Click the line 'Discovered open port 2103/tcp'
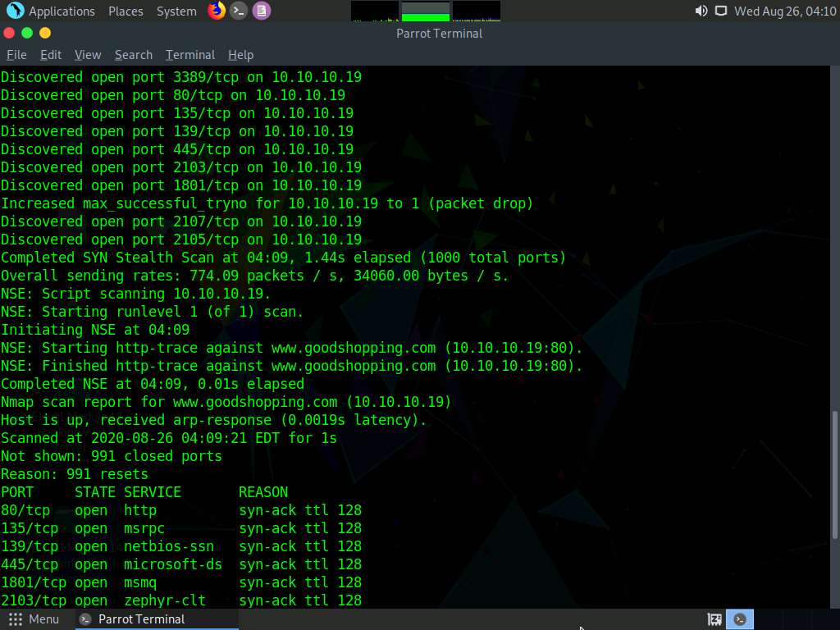Screen dimensions: 840x630 click(x=181, y=167)
